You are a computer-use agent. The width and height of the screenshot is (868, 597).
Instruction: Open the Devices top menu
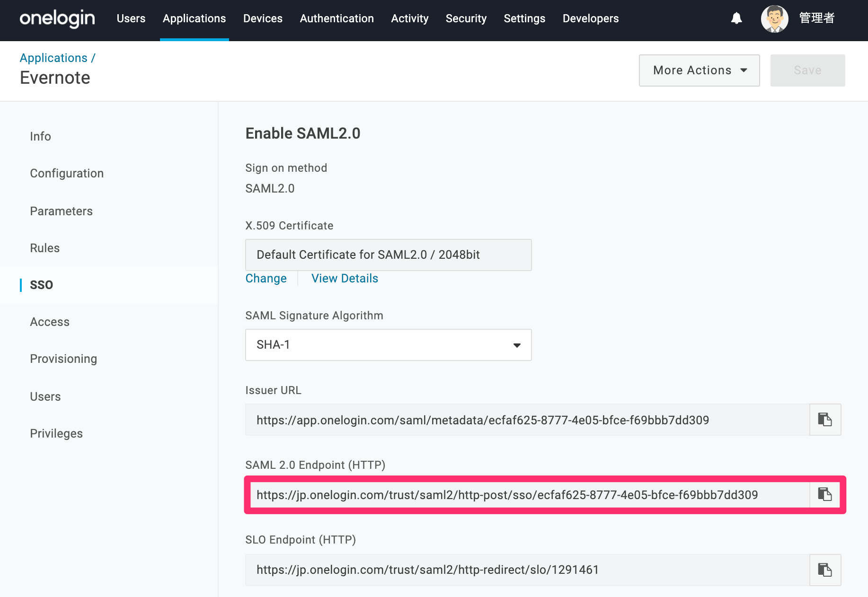click(263, 18)
